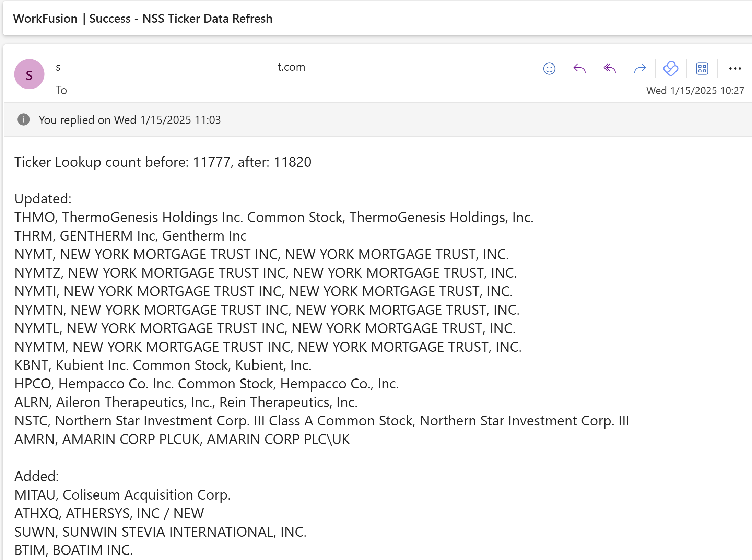The image size is (752, 560).
Task: Click the sender avatar with letter S
Action: click(x=29, y=74)
